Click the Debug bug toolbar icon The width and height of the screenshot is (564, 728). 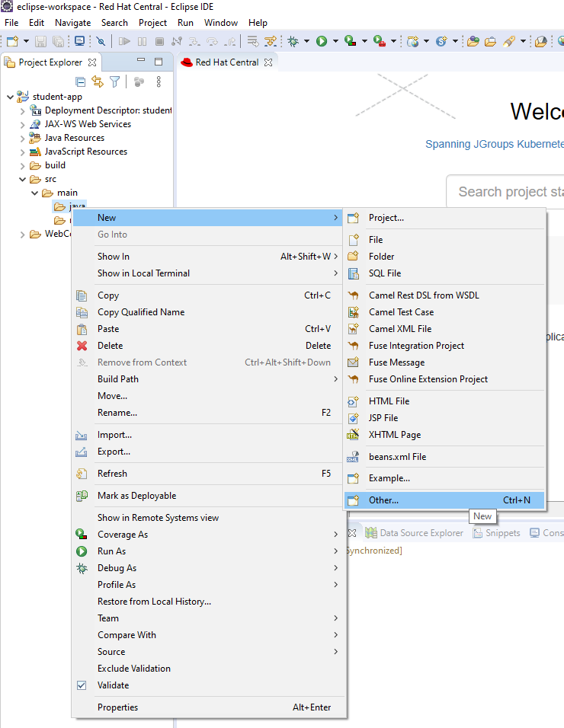[293, 41]
